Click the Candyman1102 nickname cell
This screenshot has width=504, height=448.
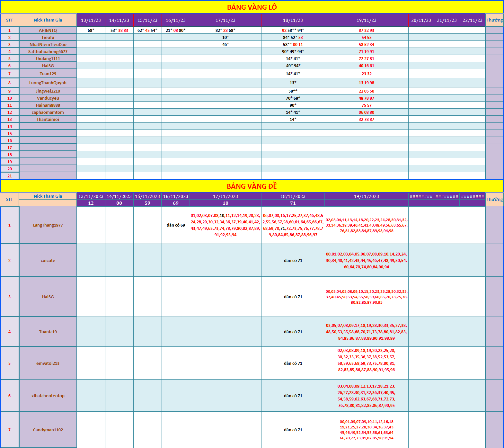click(x=48, y=430)
